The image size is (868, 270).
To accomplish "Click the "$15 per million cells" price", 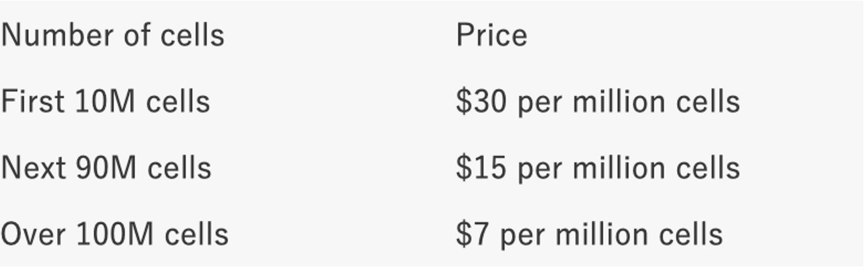I will click(597, 168).
